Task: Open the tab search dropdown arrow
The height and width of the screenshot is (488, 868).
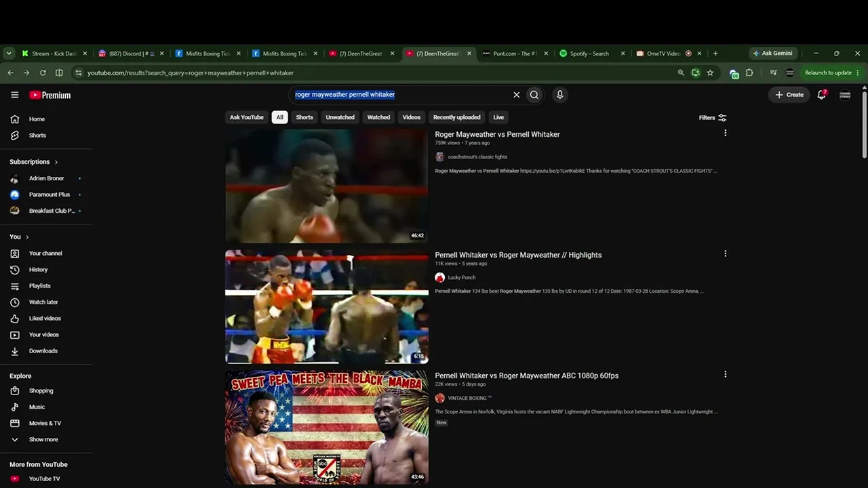Action: tap(9, 54)
